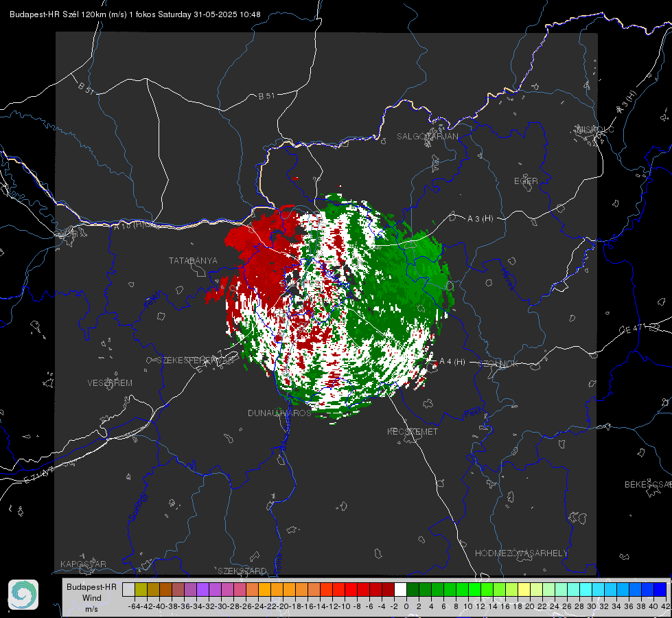Pick the dark green swatch between 0 and 2
Screen dimensions: 672x618
click(413, 590)
